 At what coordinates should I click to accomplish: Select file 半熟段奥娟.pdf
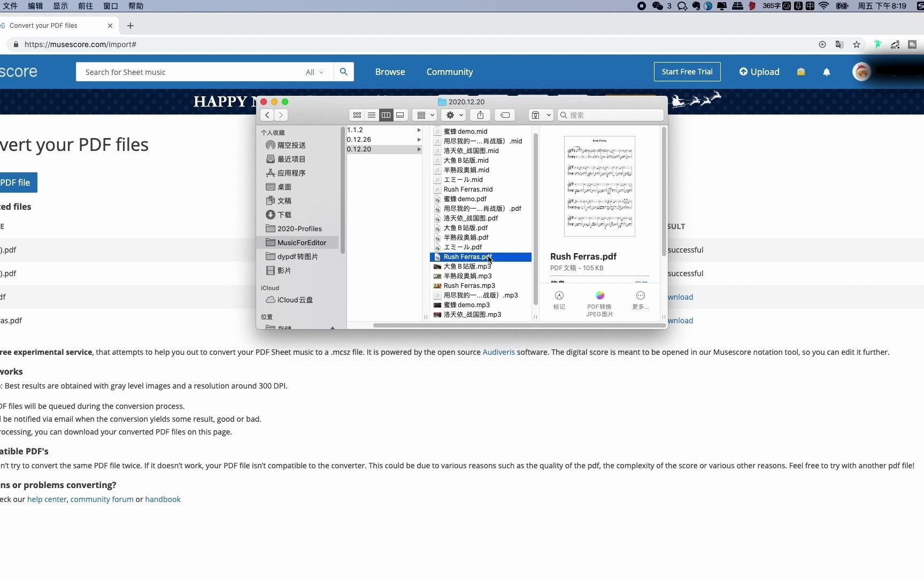pos(466,237)
